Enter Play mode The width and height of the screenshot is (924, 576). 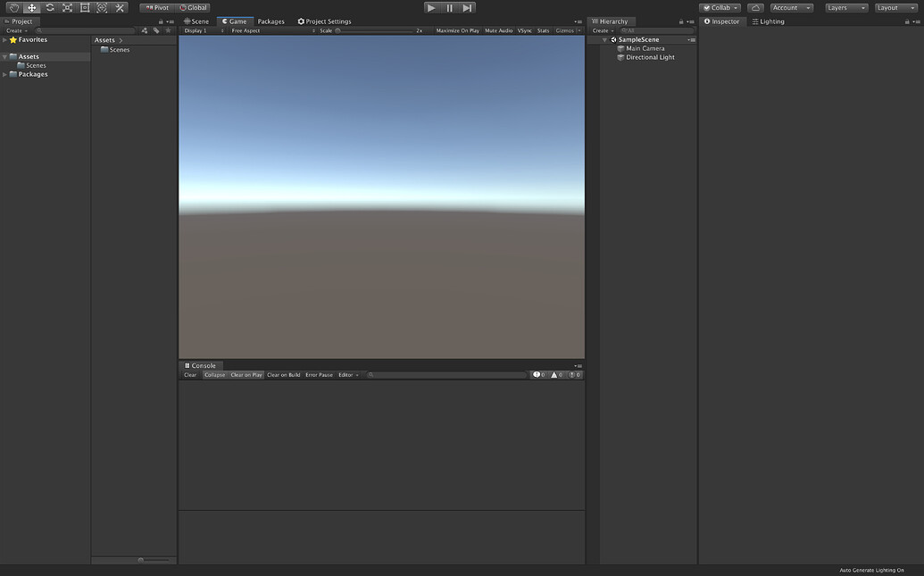430,7
